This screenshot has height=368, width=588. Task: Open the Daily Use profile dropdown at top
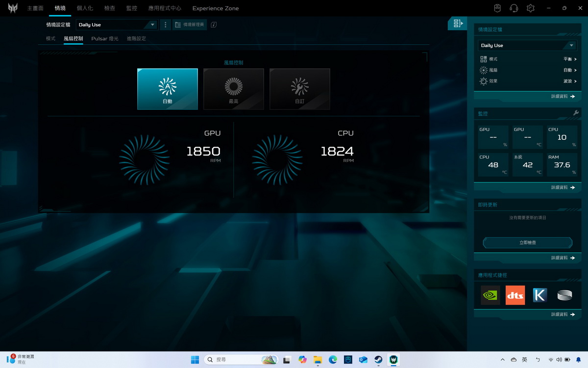point(117,25)
